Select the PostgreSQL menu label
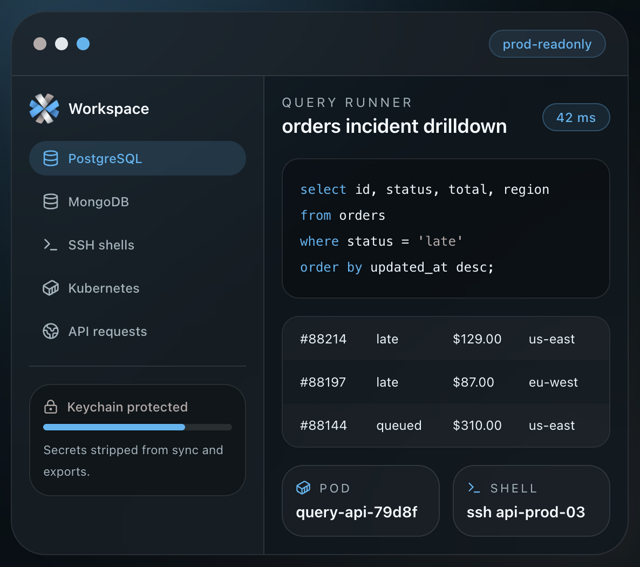Screen dimensions: 640x567 (105, 158)
